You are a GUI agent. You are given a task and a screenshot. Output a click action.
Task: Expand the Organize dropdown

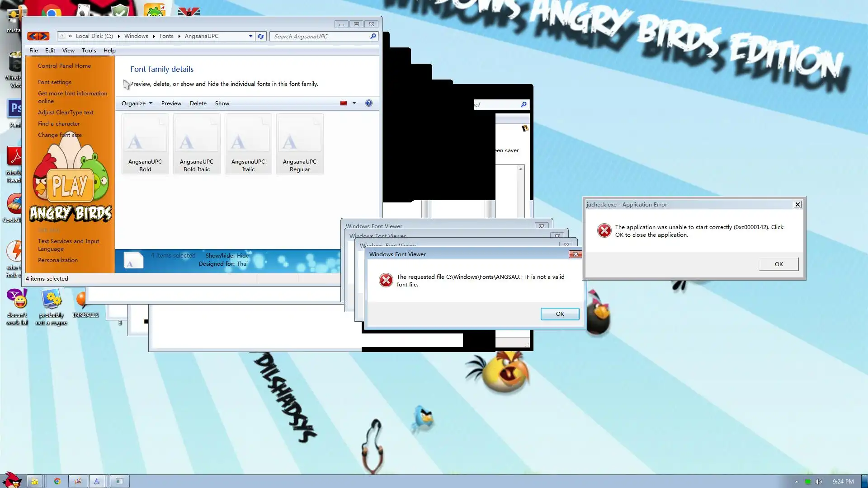137,103
